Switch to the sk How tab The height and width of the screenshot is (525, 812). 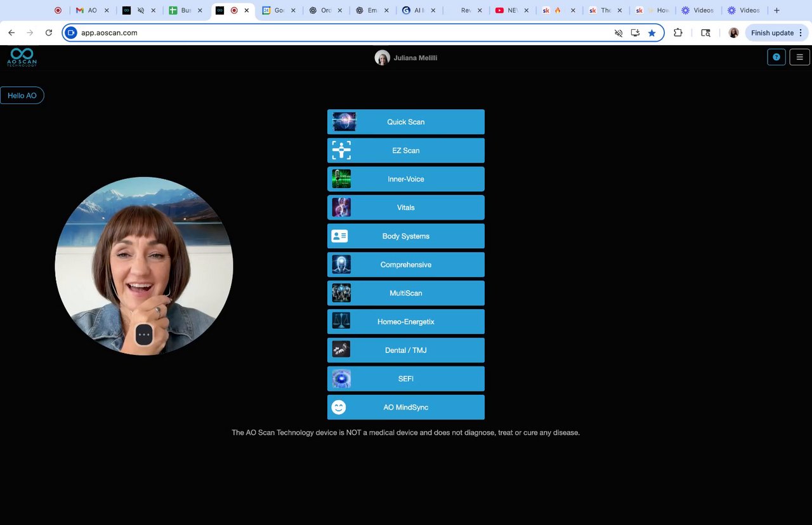point(652,10)
